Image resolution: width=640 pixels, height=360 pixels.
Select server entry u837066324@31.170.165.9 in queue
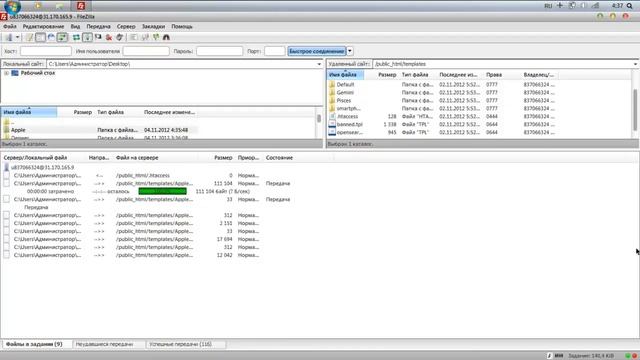[42, 167]
